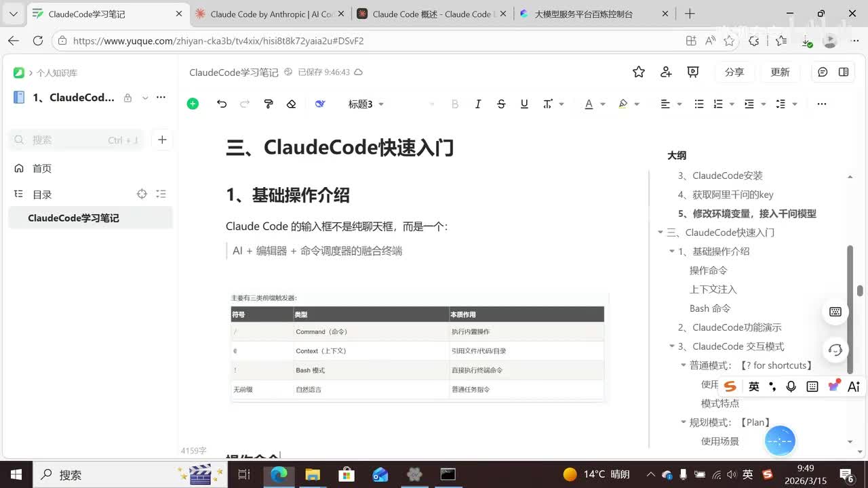Favorite this document with star icon
868x488 pixels.
(638, 72)
